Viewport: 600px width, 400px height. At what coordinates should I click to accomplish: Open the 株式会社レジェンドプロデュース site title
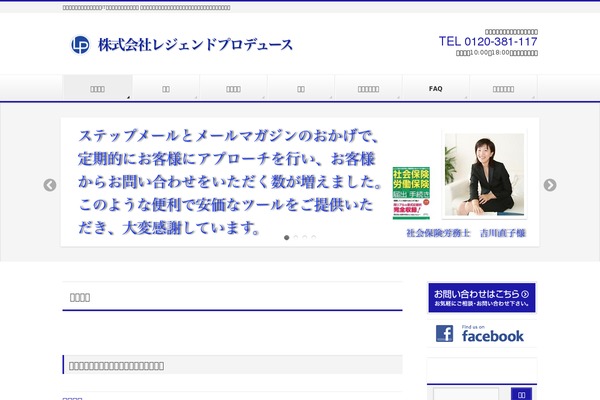click(195, 45)
